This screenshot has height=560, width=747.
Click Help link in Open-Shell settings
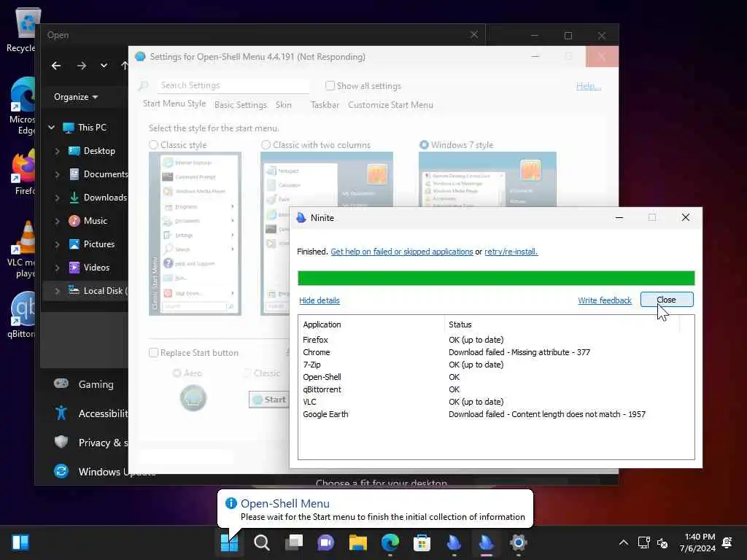click(589, 86)
